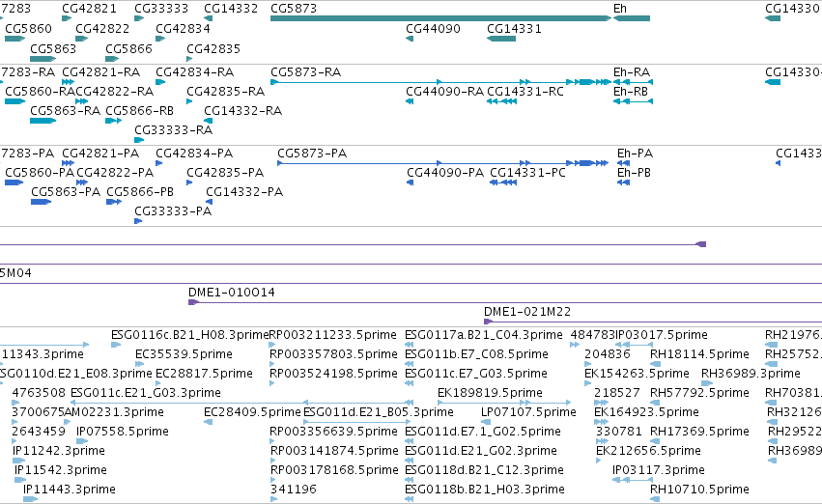Screen dimensions: 822x504
Task: Select the CG42821 gene label
Action: (89, 9)
